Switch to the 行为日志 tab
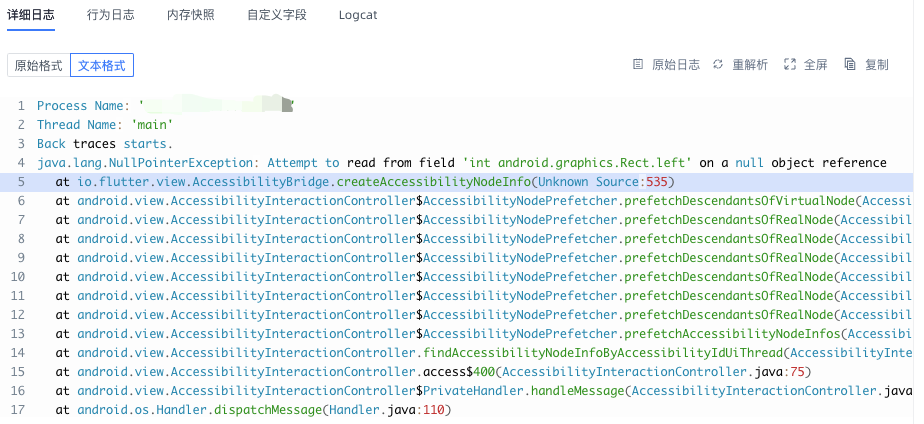Image resolution: width=924 pixels, height=424 pixels. pyautogui.click(x=111, y=15)
